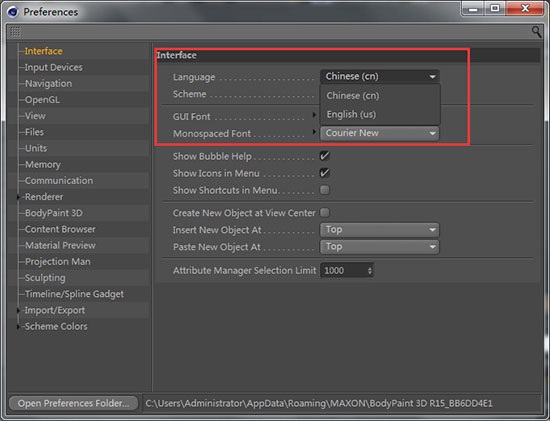550x421 pixels.
Task: Choose Chinese (cn) in language list
Action: 353,96
